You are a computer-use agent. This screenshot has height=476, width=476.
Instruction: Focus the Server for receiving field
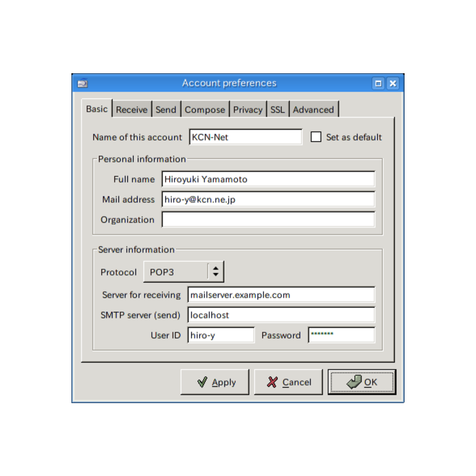(x=281, y=295)
